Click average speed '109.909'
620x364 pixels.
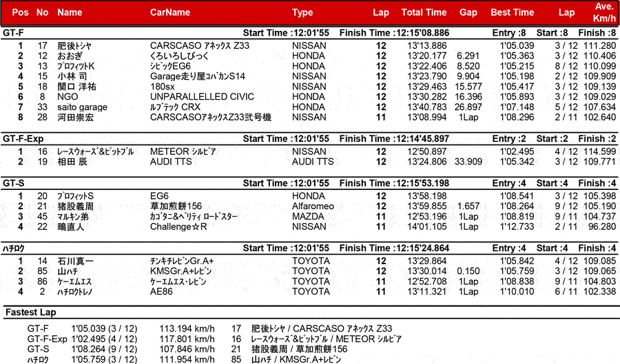(600, 76)
